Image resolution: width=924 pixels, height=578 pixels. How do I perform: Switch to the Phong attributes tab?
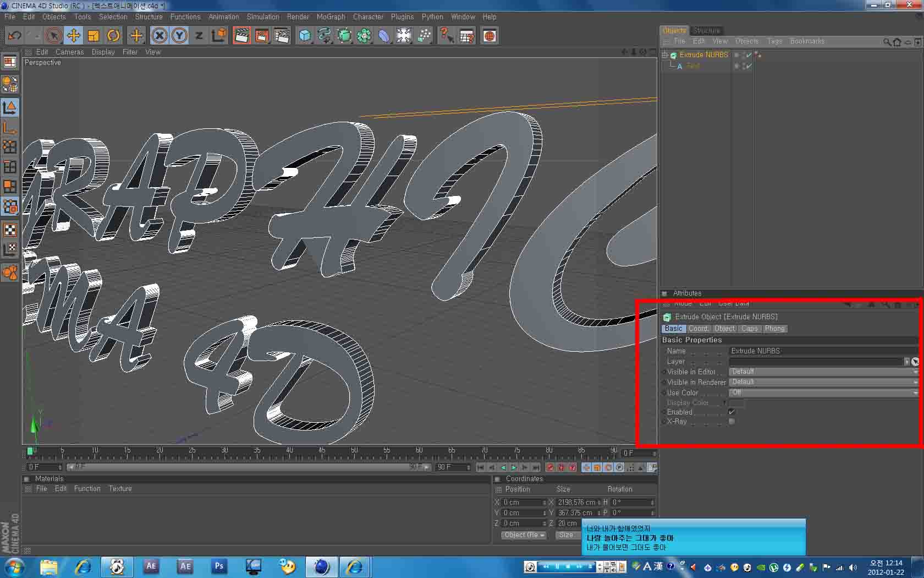point(775,329)
